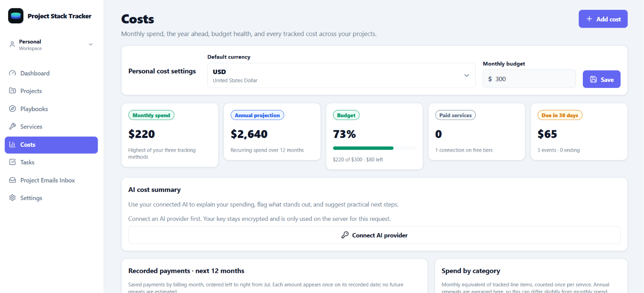Click the Annual projection badge
This screenshot has width=644, height=293.
tap(257, 115)
